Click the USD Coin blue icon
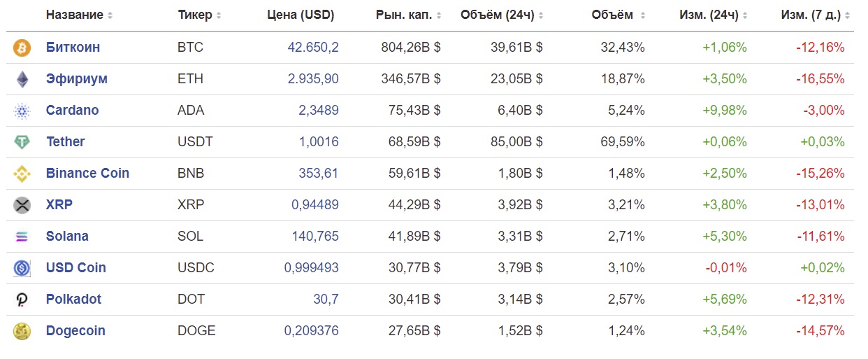The height and width of the screenshot is (359, 868). point(22,268)
